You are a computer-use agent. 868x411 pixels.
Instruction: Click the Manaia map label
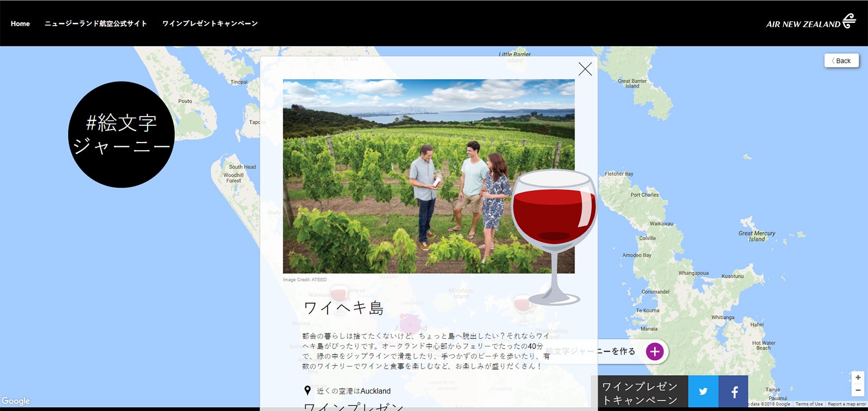pos(649,329)
